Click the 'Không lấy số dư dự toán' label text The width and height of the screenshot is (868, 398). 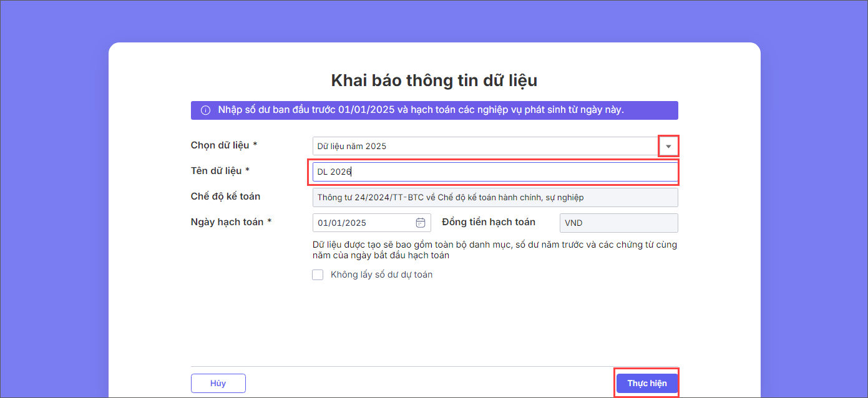click(x=381, y=274)
